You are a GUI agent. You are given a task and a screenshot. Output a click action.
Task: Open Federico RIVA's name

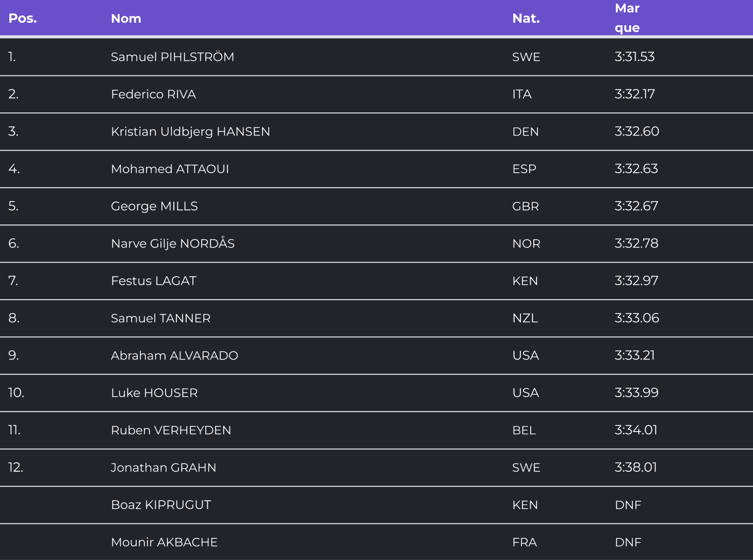tap(153, 94)
